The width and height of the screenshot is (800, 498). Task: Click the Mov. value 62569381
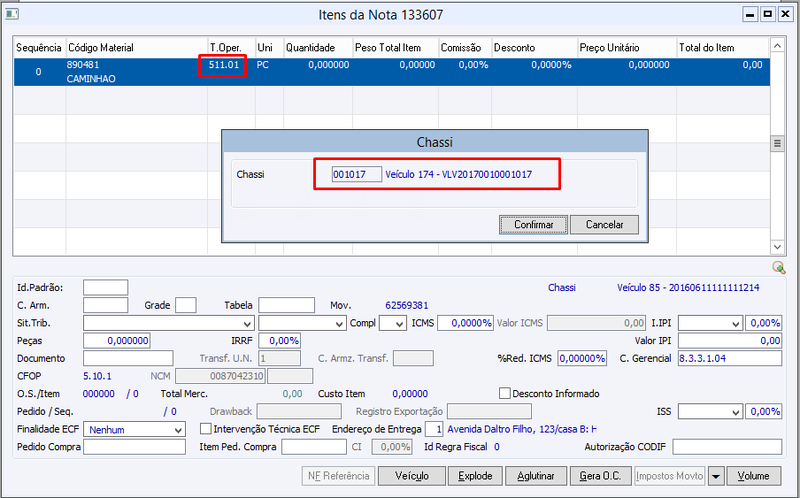pos(407,306)
